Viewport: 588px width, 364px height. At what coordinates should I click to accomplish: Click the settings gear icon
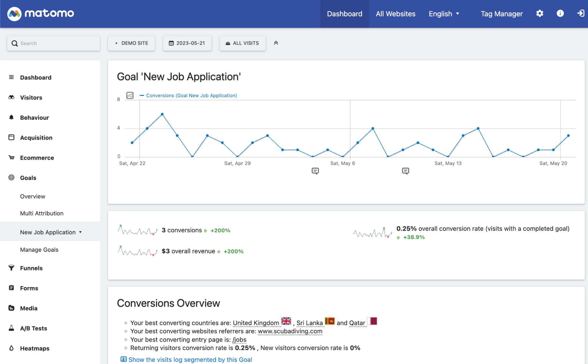539,14
